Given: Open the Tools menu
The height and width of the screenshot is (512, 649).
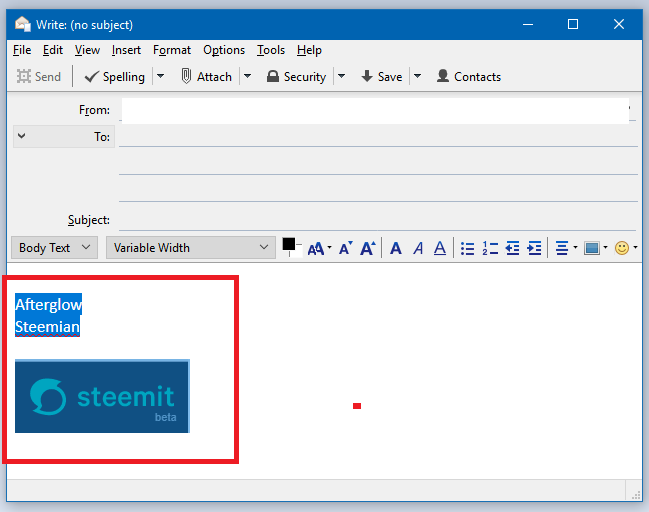Looking at the screenshot, I should coord(271,50).
